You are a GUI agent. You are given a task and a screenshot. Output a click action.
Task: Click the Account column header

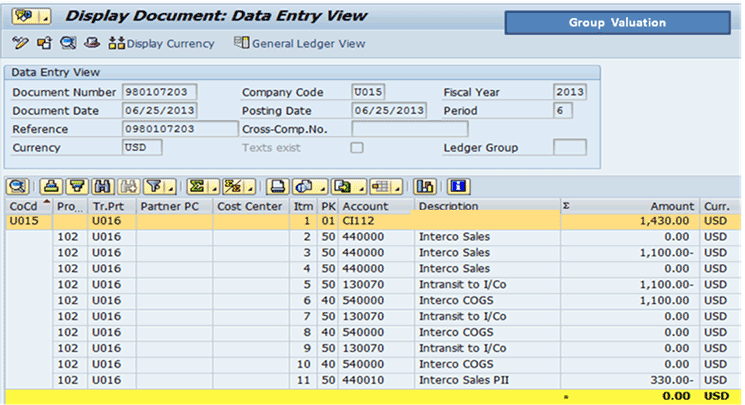tap(364, 206)
